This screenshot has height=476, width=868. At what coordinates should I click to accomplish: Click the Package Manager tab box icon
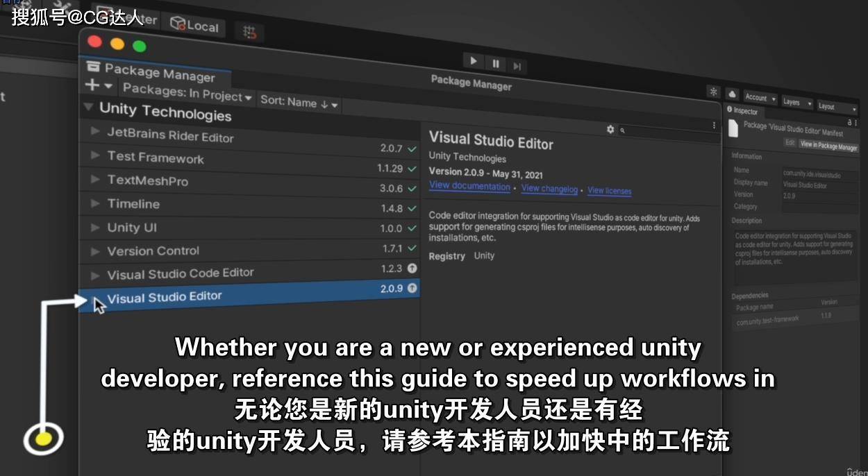(93, 67)
